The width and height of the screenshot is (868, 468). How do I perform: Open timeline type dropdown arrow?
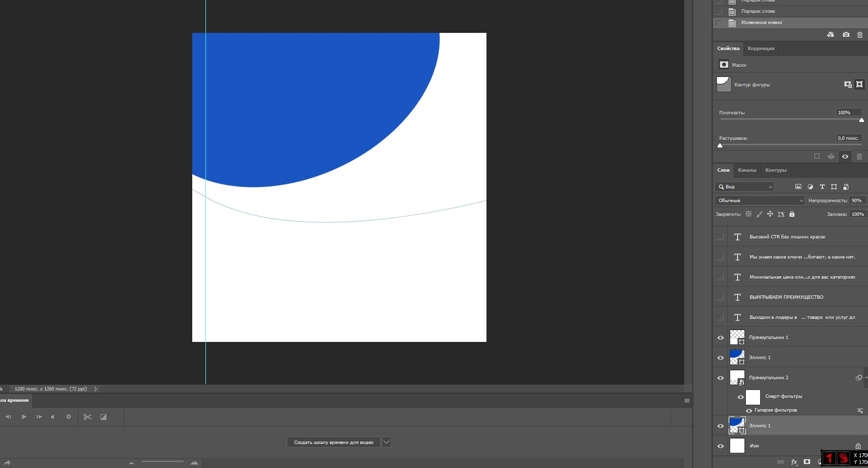point(386,442)
